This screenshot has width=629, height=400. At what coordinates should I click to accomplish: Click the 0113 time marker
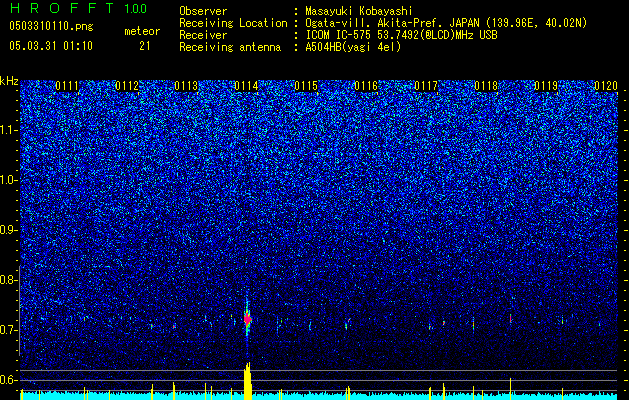(x=187, y=86)
